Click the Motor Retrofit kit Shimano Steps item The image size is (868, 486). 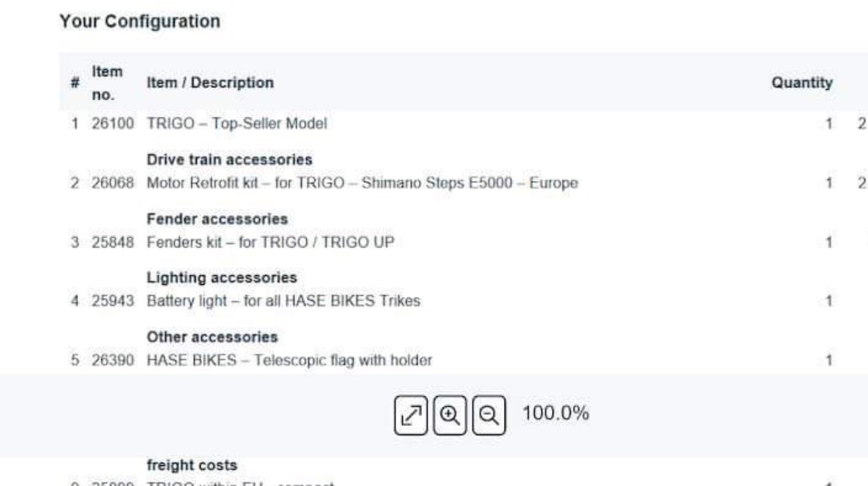(x=362, y=183)
